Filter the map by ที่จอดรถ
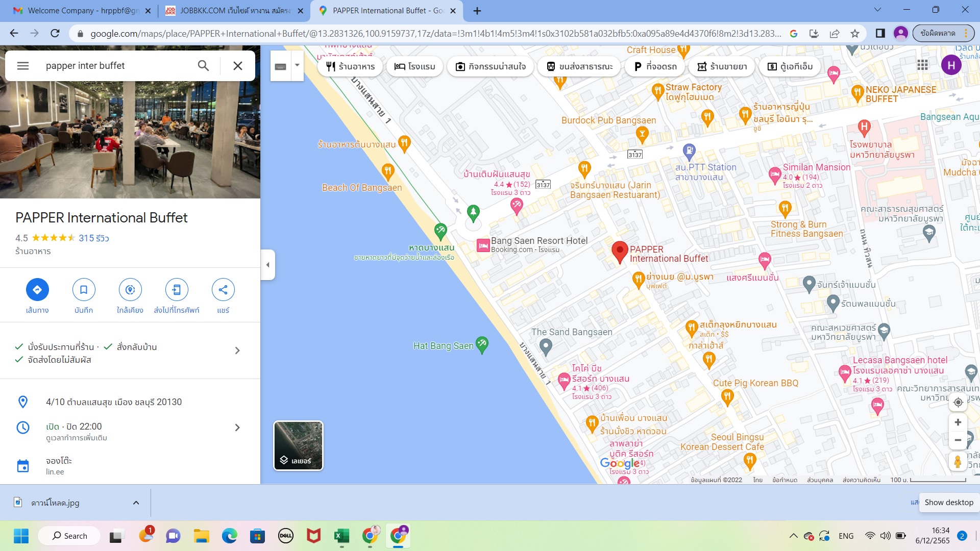 click(x=655, y=66)
